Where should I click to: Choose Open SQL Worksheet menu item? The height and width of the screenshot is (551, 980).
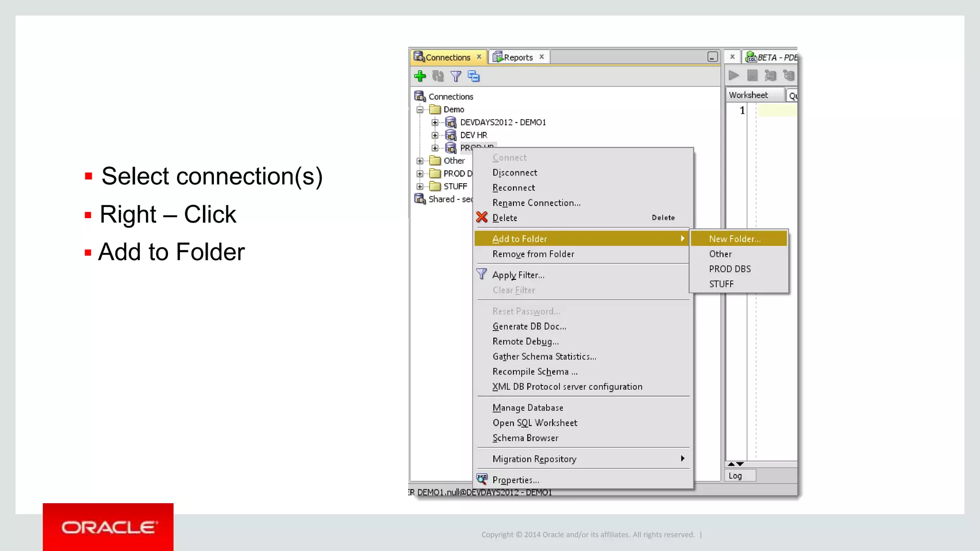[x=583, y=423]
